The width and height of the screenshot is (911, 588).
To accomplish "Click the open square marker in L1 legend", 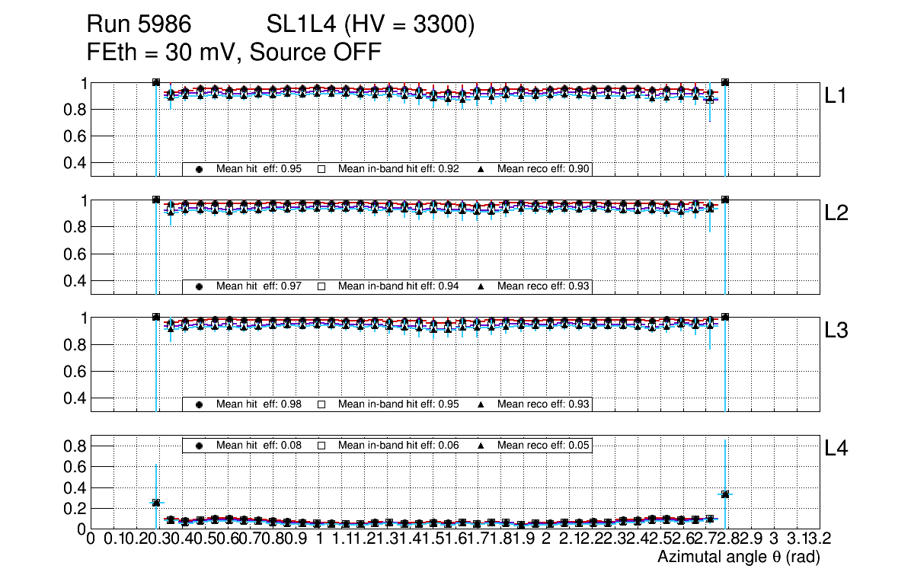I will coord(321,170).
